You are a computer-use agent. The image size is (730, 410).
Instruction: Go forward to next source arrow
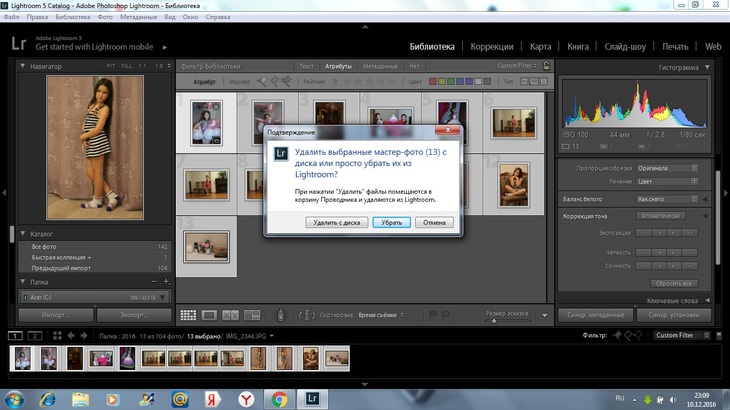[84, 336]
